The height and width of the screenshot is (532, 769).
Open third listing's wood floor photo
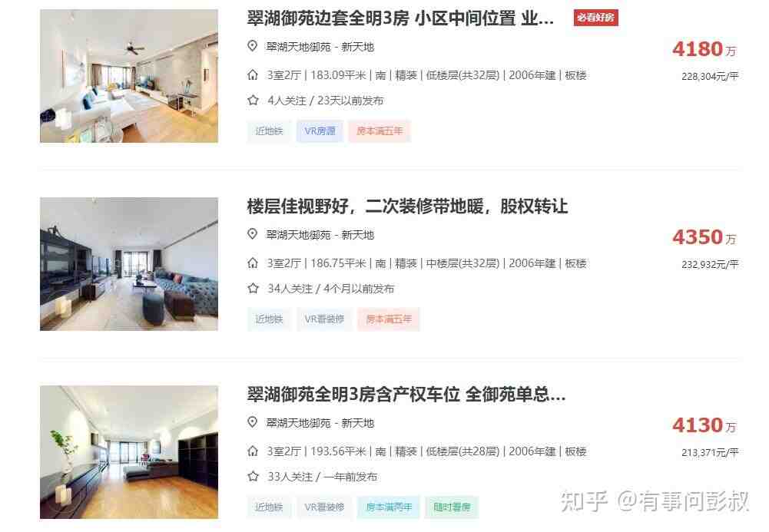tap(129, 452)
